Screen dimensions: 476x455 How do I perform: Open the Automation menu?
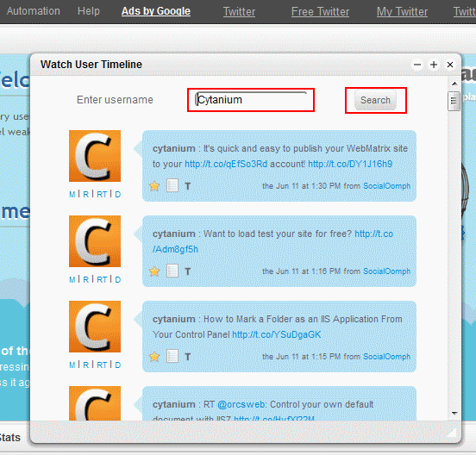pyautogui.click(x=34, y=11)
